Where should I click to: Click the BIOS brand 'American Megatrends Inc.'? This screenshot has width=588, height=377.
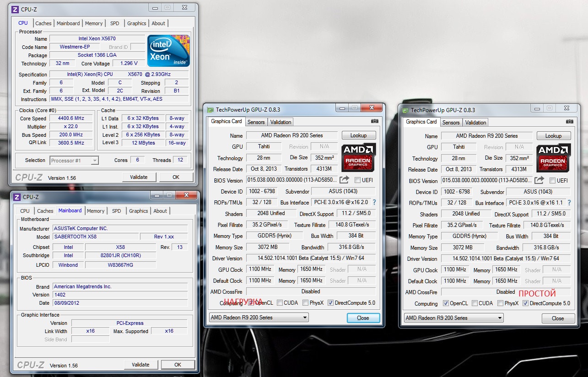coord(120,286)
